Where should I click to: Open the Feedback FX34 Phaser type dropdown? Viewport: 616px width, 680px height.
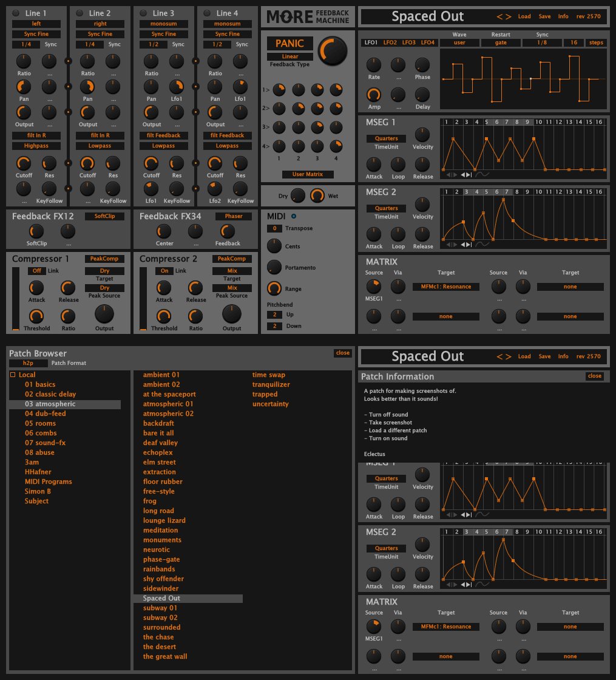pos(233,216)
